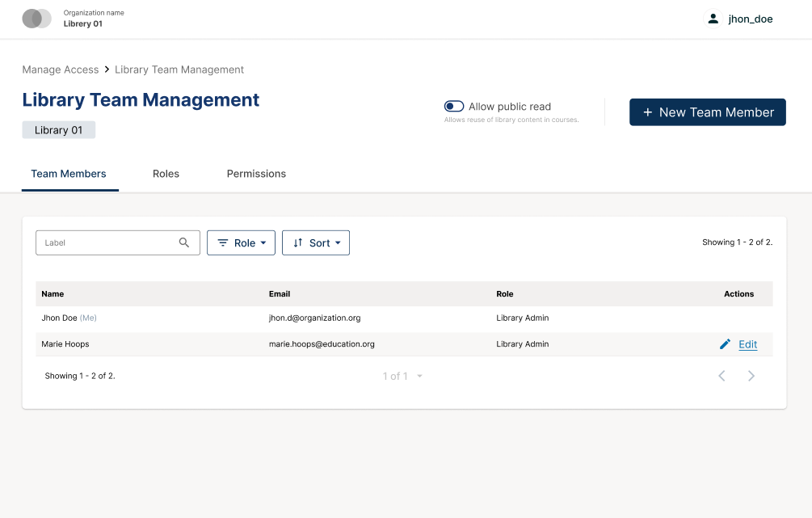Click the jhon_doe username
This screenshot has height=518, width=812.
point(750,19)
